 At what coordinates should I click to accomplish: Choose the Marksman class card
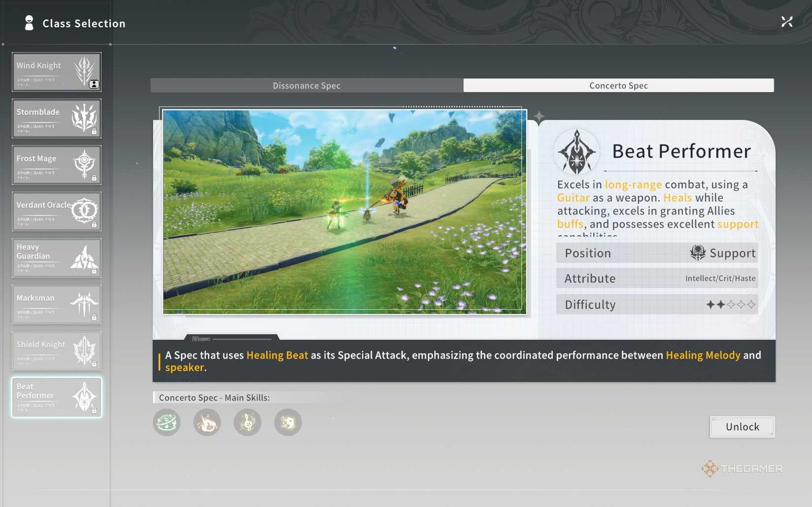click(57, 304)
